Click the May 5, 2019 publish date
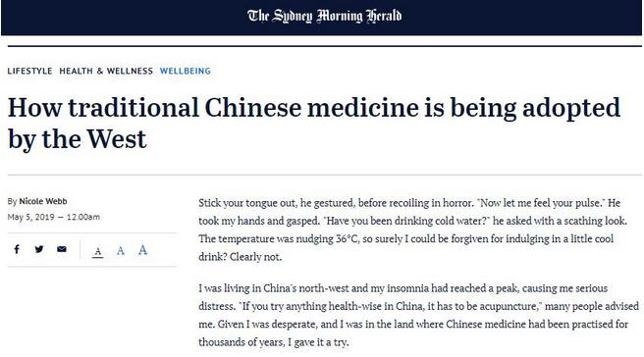This screenshot has height=357, width=644. (x=30, y=217)
